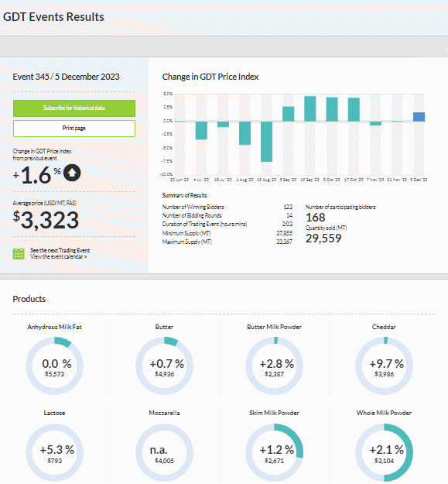Click the 'Cheddar' product name
Screen dimensions: 448x484
(384, 327)
